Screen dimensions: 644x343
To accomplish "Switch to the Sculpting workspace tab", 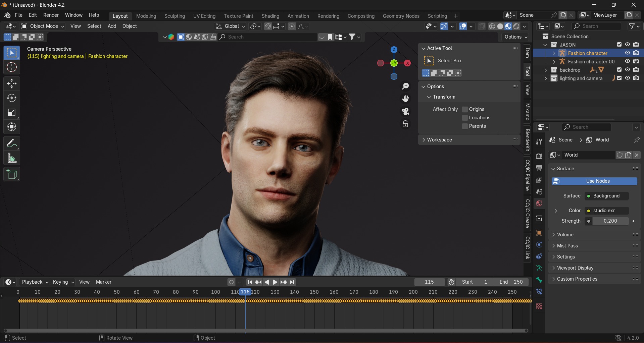I will pos(175,16).
